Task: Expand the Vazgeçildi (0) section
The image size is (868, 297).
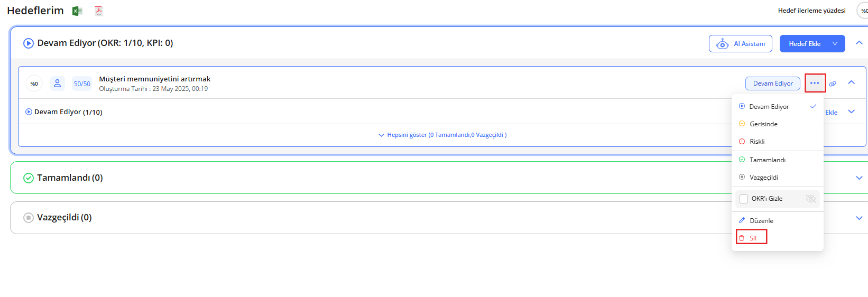Action: 859,218
